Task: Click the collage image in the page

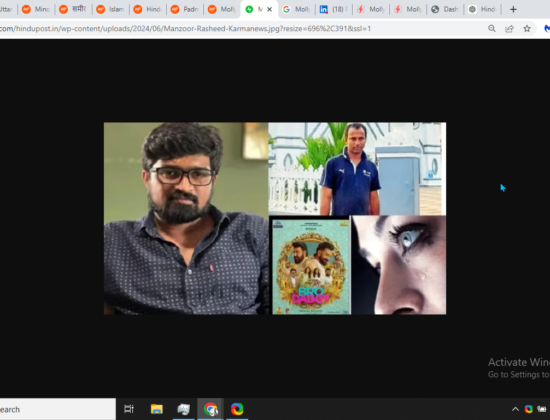Action: pos(275,218)
